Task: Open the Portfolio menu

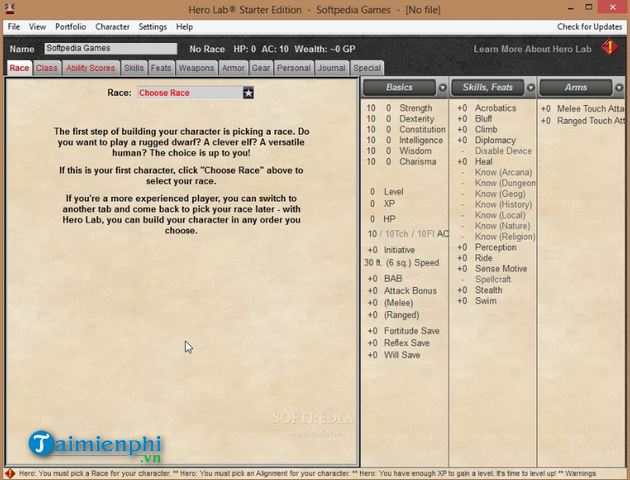Action: coord(70,27)
